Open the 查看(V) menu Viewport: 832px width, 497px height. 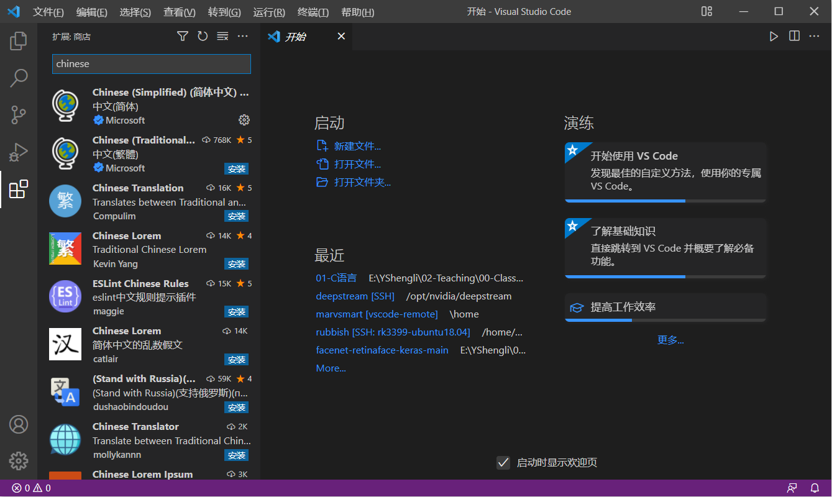[179, 12]
